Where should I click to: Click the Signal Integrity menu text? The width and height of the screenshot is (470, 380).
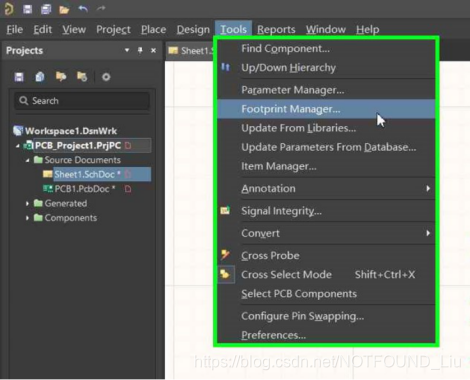(281, 211)
